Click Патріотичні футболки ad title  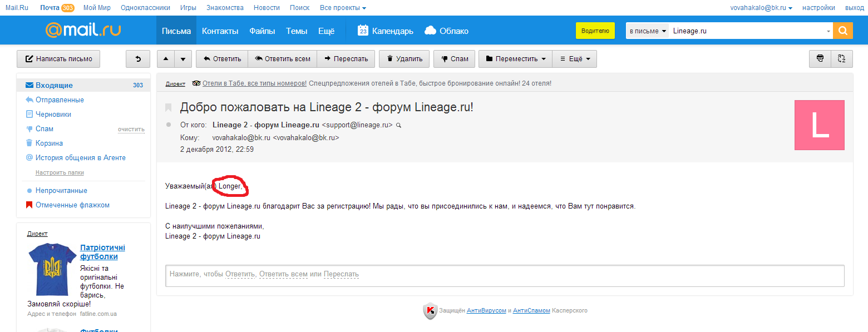click(102, 252)
